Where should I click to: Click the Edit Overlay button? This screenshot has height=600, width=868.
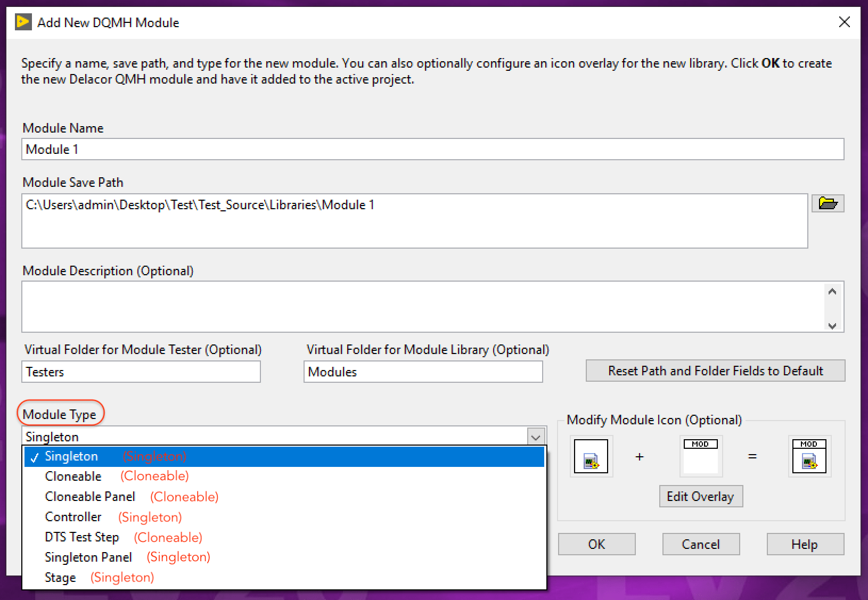[x=701, y=496]
